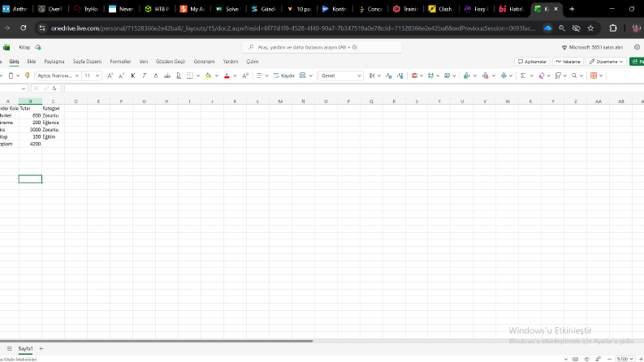Image resolution: width=644 pixels, height=362 pixels.
Task: Click the underline icon in ribbon
Action: (x=156, y=75)
